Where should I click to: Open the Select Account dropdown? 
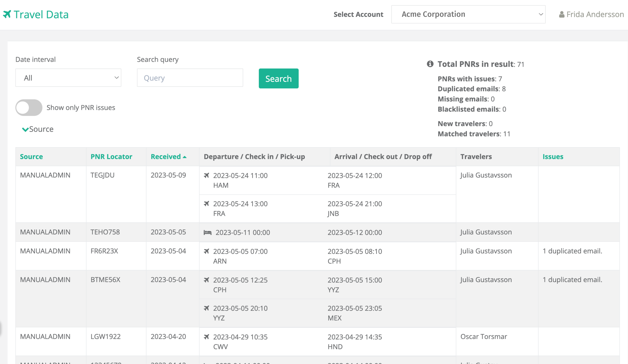click(468, 14)
